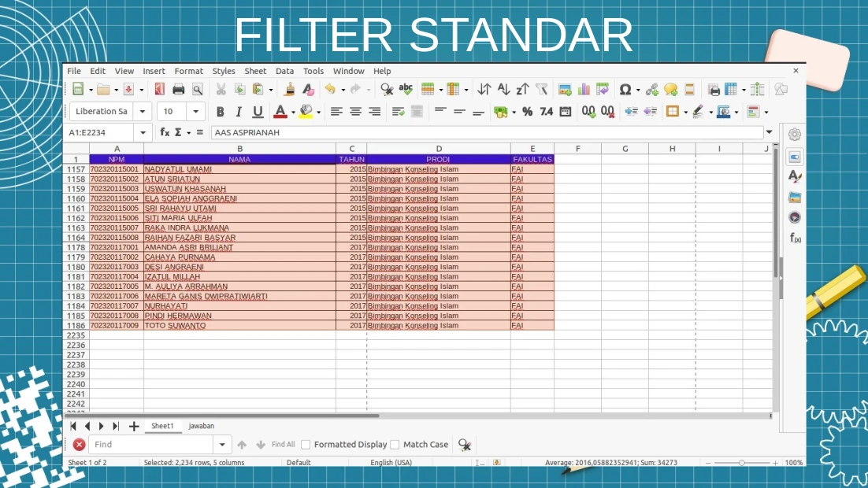Insert a chart using the chart icon
This screenshot has height=488, width=868.
click(x=584, y=90)
